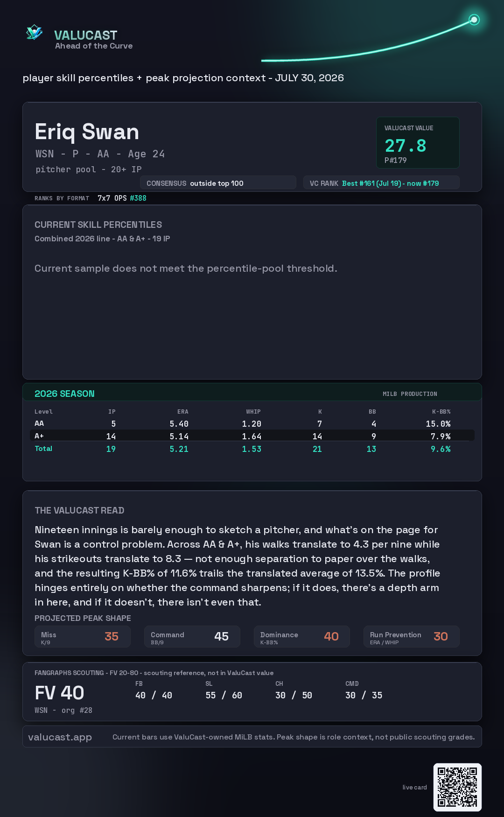Click the VALUCAST brand title
This screenshot has width=504, height=817.
click(x=85, y=35)
